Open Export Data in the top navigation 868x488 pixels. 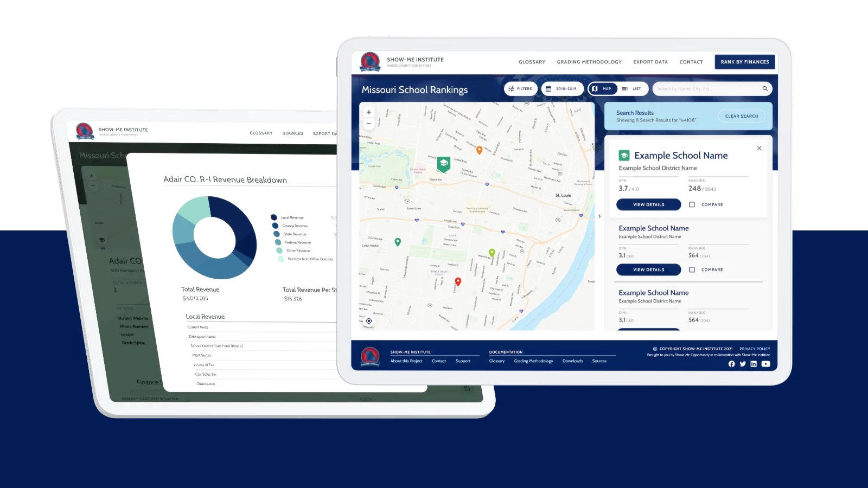[x=650, y=62]
